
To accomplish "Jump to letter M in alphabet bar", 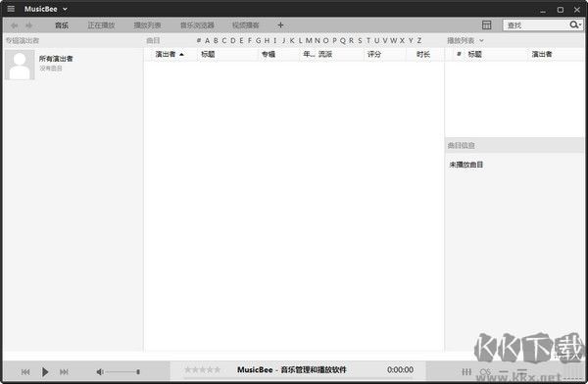I will [x=309, y=40].
